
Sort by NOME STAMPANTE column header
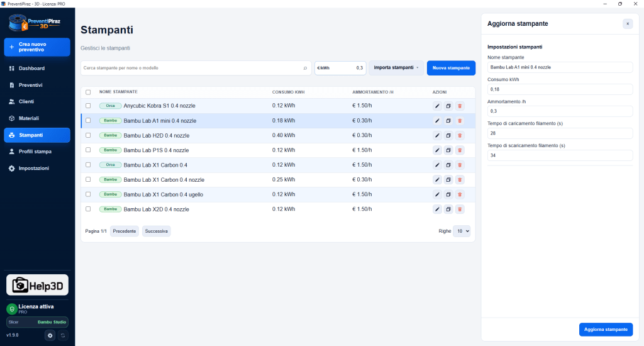click(x=118, y=92)
